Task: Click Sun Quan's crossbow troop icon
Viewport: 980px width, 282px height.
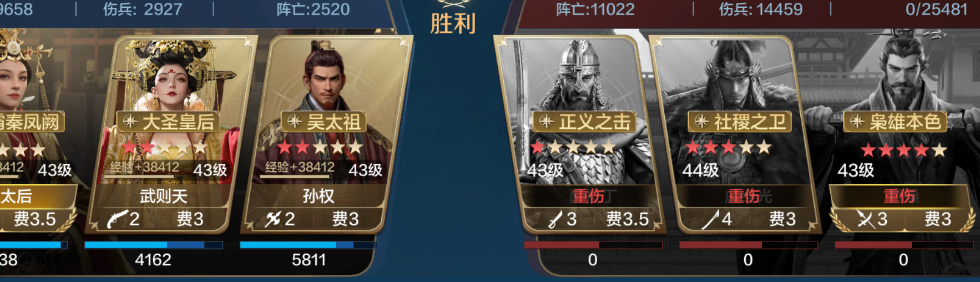Action: coord(273,219)
